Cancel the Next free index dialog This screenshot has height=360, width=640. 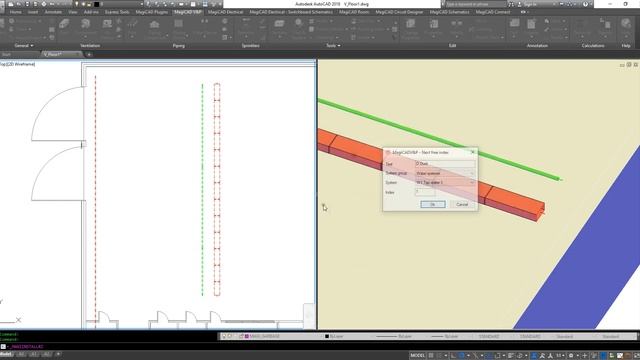462,204
